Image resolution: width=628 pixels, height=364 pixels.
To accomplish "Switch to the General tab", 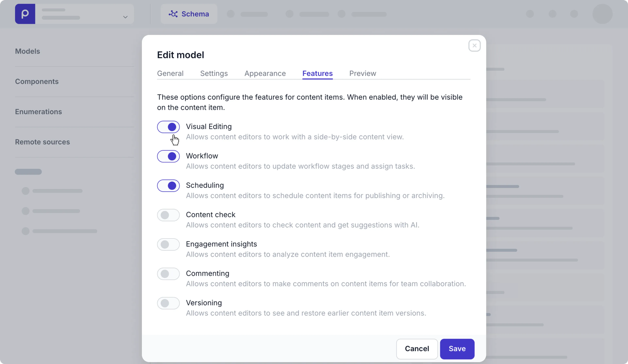I will (170, 73).
